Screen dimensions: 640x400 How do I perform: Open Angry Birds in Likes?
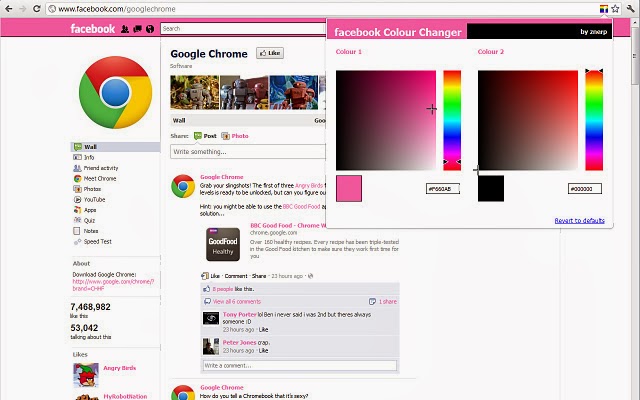point(120,368)
